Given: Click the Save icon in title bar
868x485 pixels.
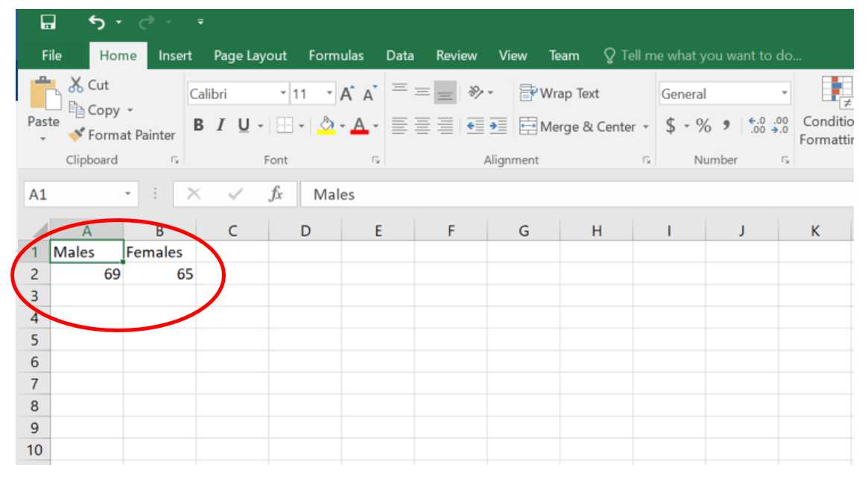Looking at the screenshot, I should [x=48, y=22].
